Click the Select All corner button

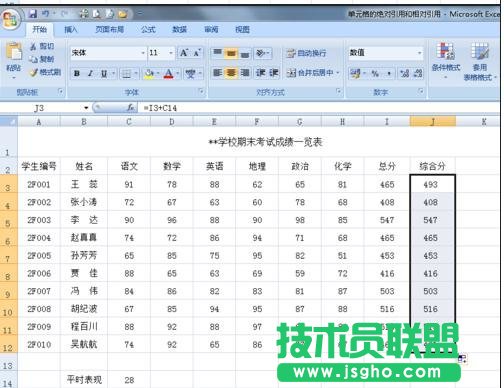click(x=9, y=122)
